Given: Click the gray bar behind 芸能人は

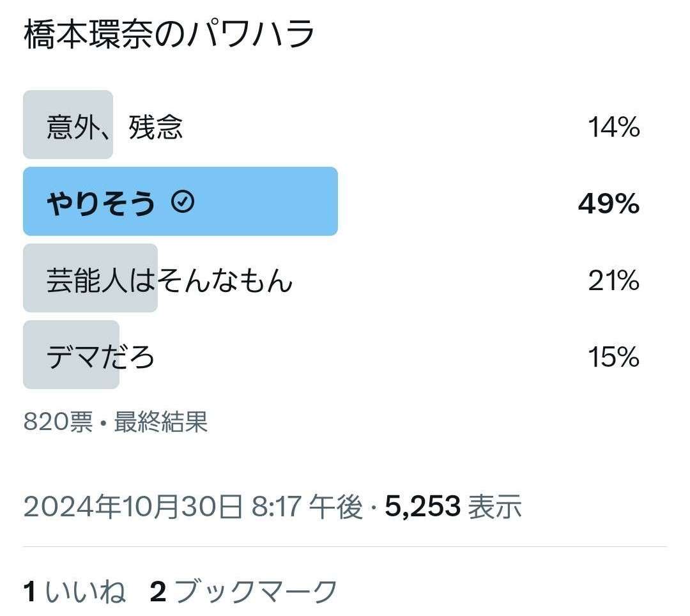Looking at the screenshot, I should coord(90,278).
